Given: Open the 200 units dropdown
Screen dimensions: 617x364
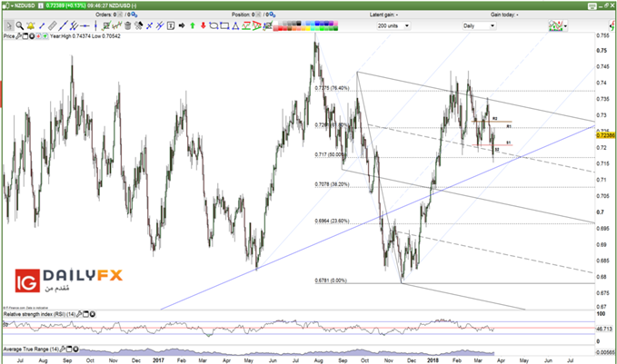Looking at the screenshot, I should [x=393, y=26].
